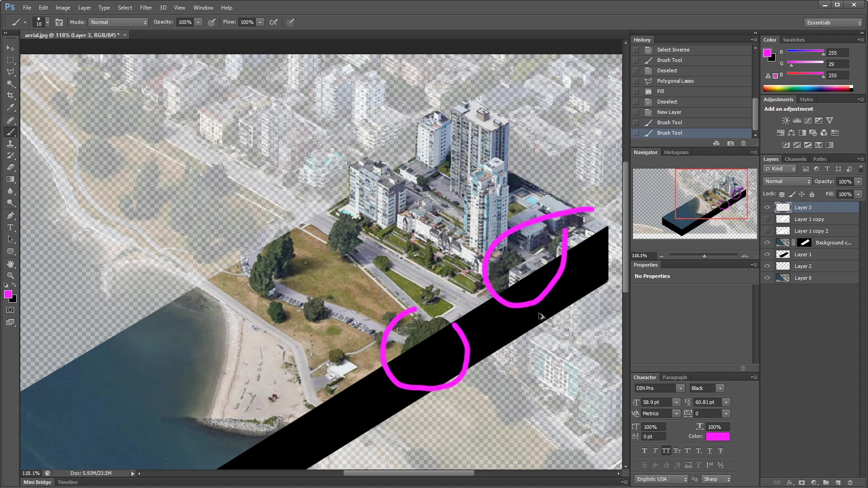Click the Character text color swatch
This screenshot has width=868, height=488.
click(x=718, y=436)
